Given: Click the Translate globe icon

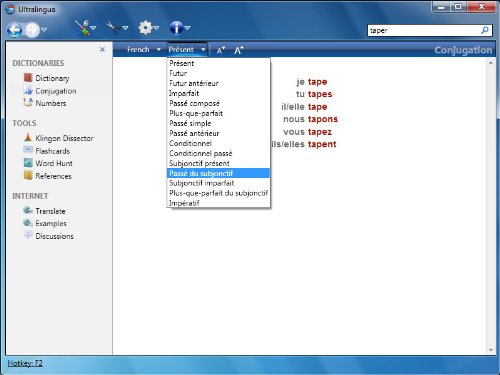Looking at the screenshot, I should click(28, 210).
